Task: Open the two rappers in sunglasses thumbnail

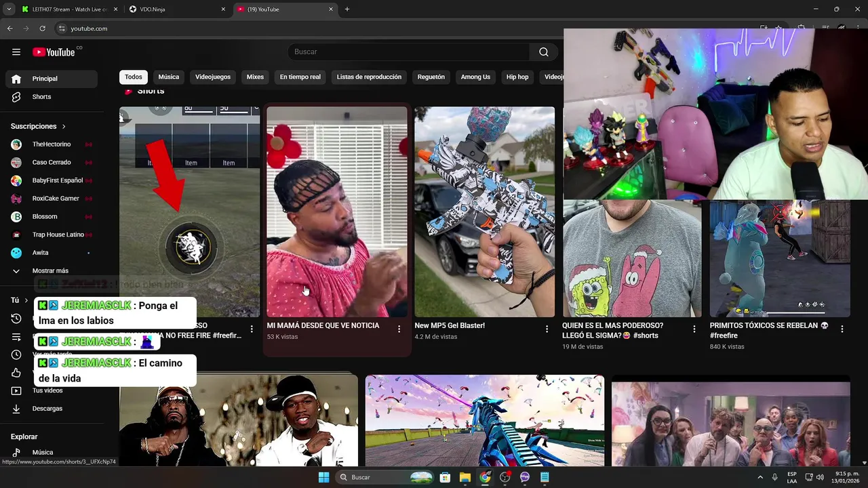Action: click(239, 420)
